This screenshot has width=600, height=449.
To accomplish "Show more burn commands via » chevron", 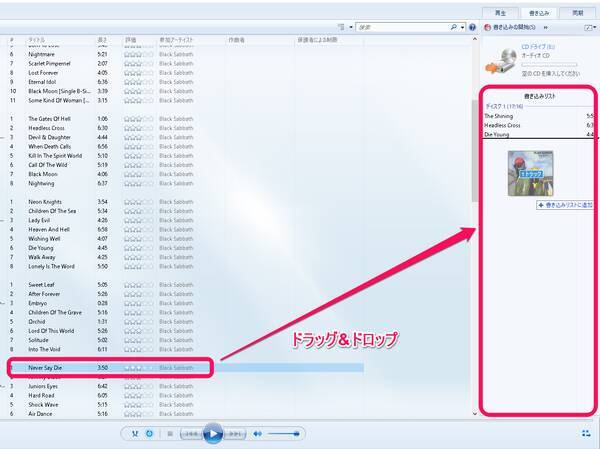I will pos(545,27).
